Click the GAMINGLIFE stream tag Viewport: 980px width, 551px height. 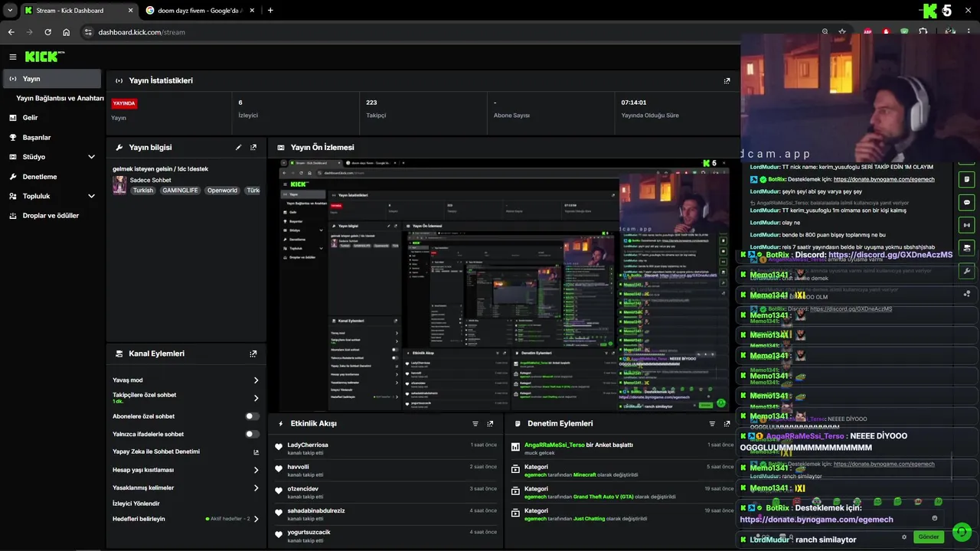pyautogui.click(x=180, y=191)
